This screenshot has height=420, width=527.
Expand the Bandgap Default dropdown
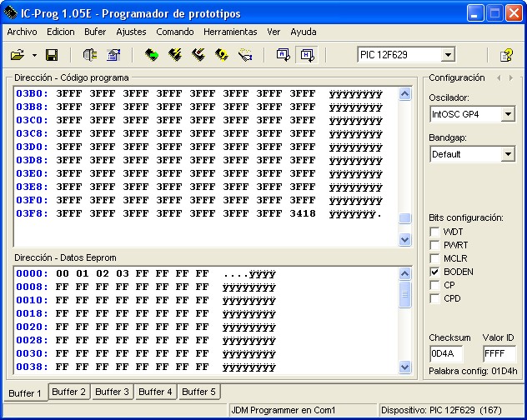pos(508,154)
